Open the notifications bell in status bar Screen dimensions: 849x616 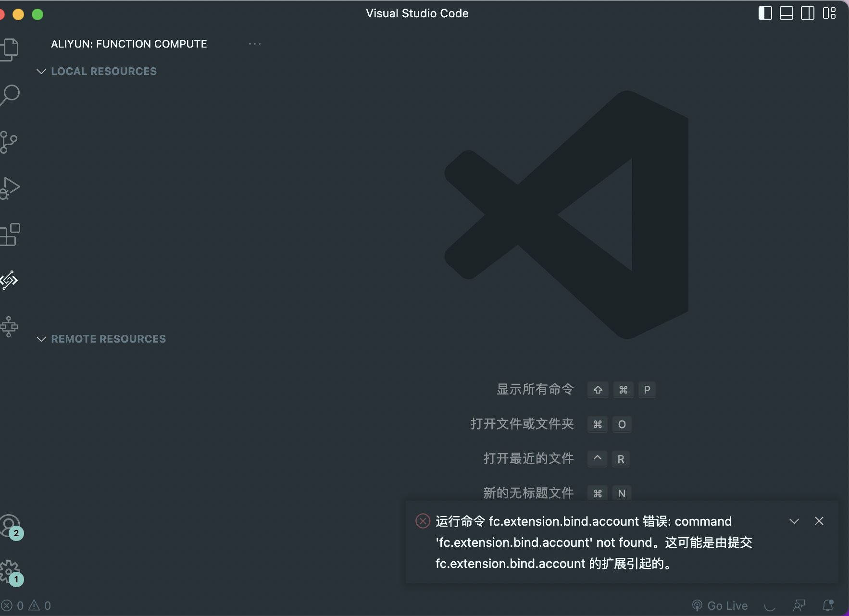[828, 605]
